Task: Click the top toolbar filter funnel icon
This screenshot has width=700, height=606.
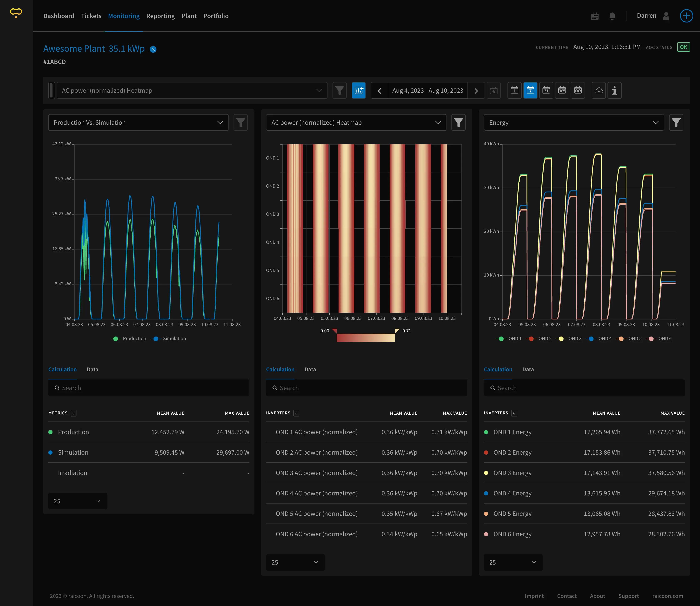Action: [x=339, y=91]
